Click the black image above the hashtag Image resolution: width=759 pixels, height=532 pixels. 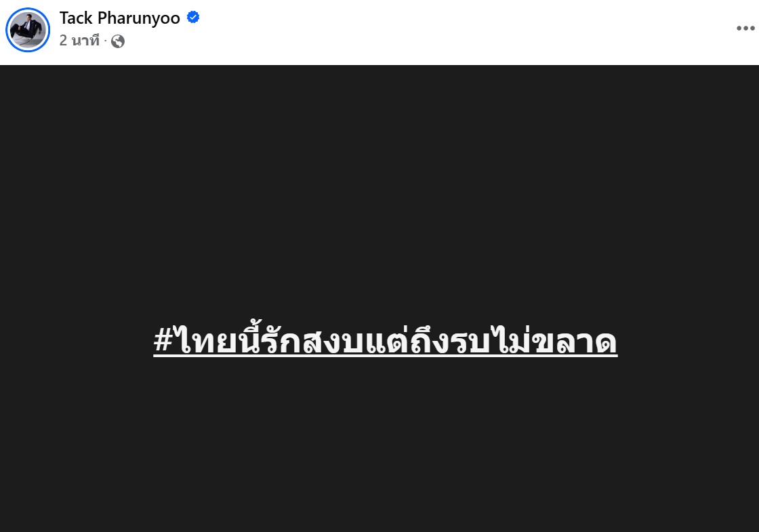pos(379,194)
